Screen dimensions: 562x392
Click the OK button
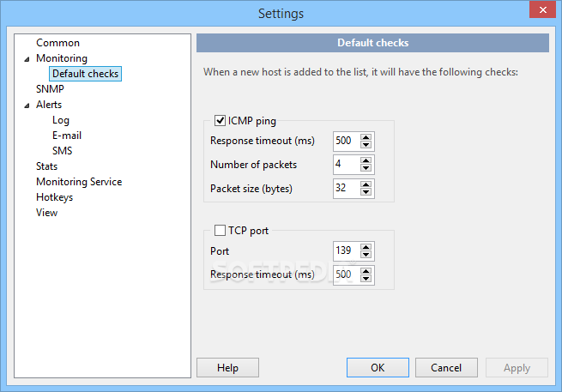click(378, 367)
